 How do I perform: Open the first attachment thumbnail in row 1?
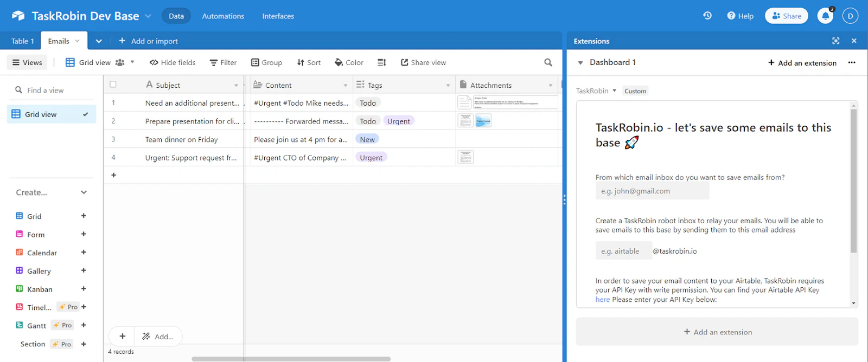pos(464,102)
